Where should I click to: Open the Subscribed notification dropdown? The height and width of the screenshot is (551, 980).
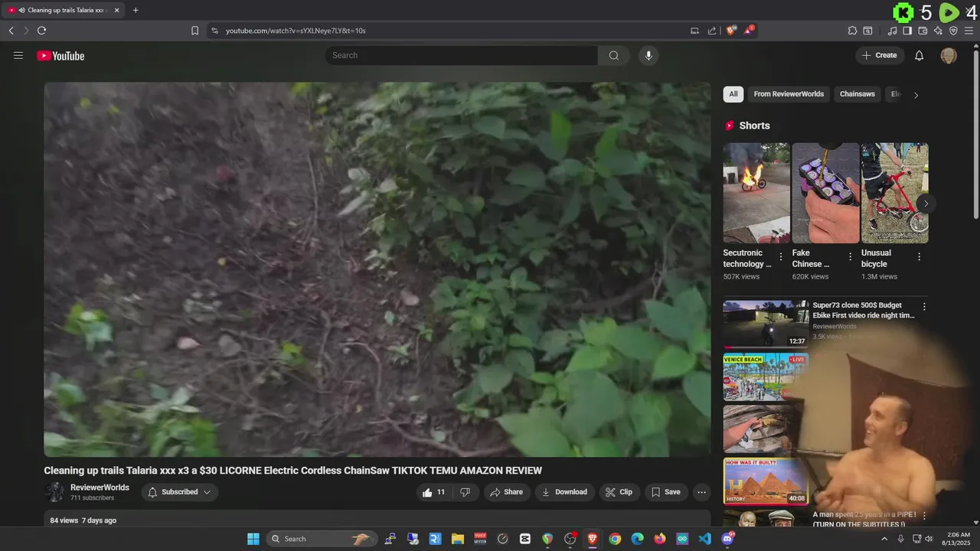point(179,492)
